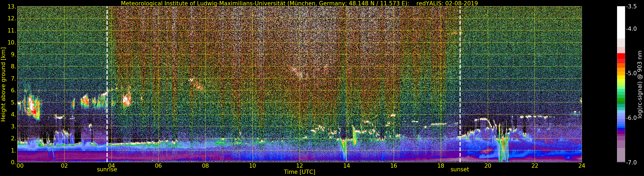Click the 'sunset' label under the time axis
The image size is (644, 176).
pos(460,170)
